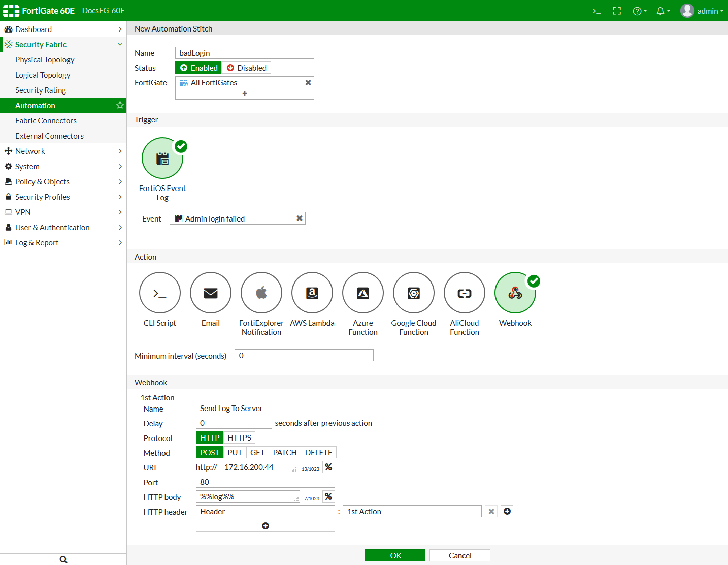Screen dimensions: 728x565
Task: Set status to Disabled
Action: click(247, 68)
